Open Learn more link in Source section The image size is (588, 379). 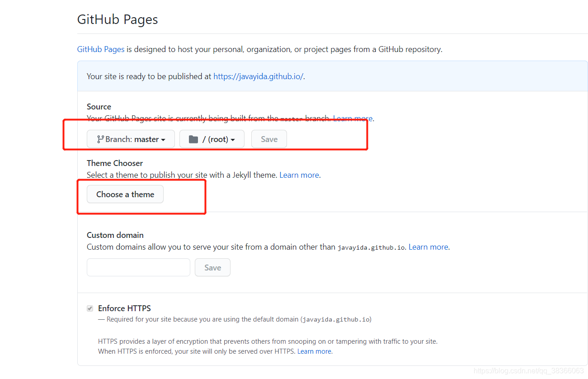click(353, 118)
